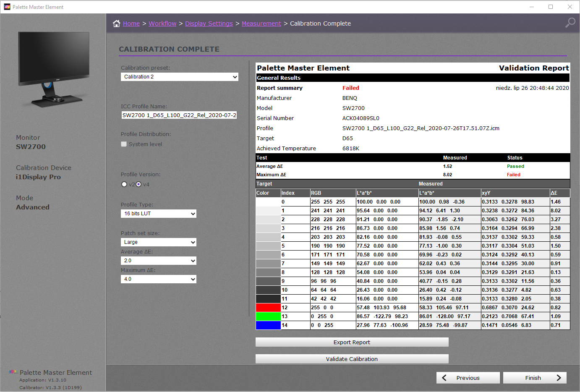The image size is (580, 392).
Task: Expand the Profile Type 16 bits LUT dropdown
Action: click(x=159, y=214)
